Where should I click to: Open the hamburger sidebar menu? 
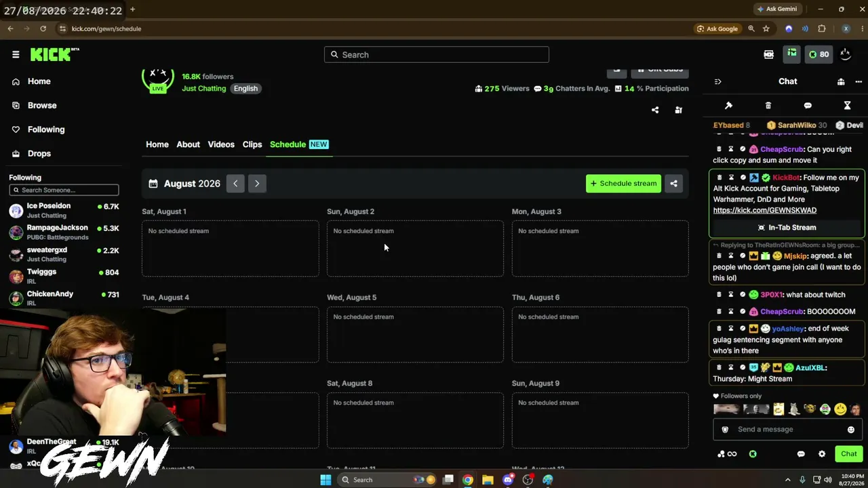(x=16, y=55)
